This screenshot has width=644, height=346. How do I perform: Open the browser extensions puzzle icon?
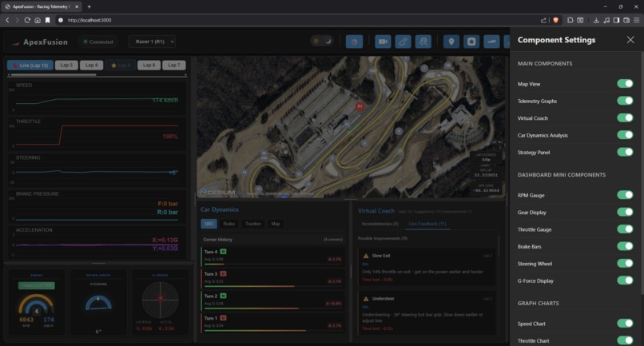570,20
